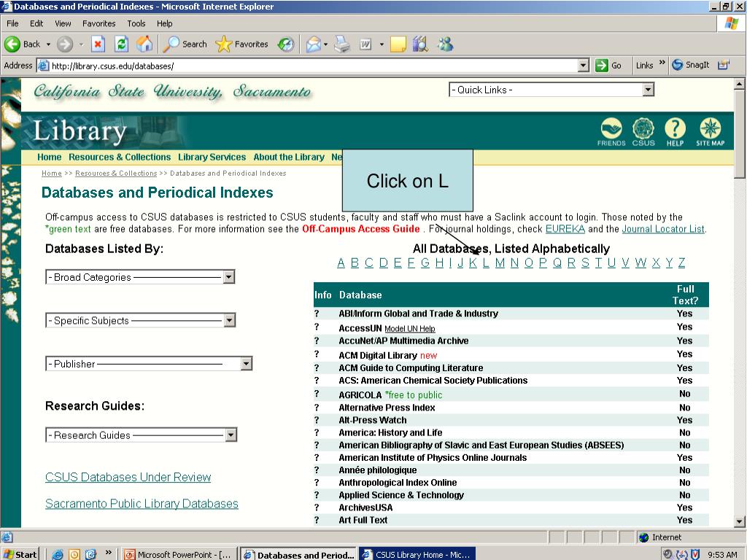Click the browser Back arrow icon
The width and height of the screenshot is (747, 560).
(x=12, y=44)
